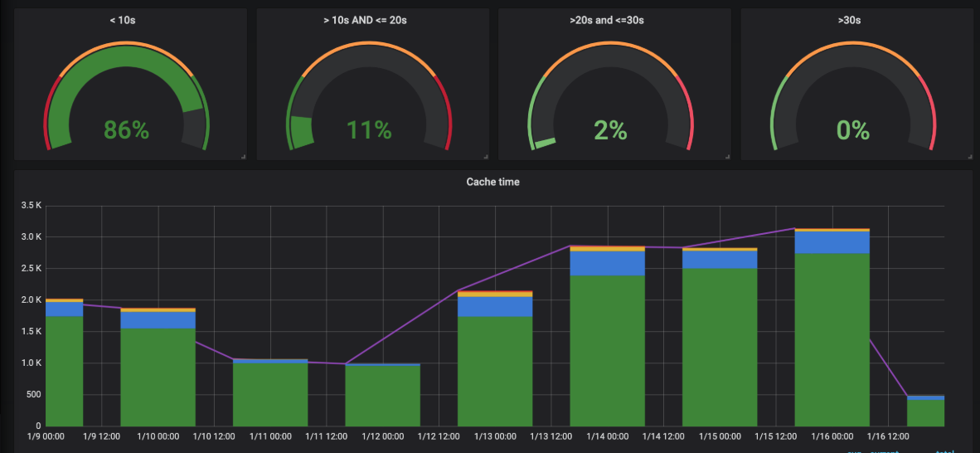Image resolution: width=980 pixels, height=453 pixels.
Task: Open the ">30s" panel title menu
Action: (x=849, y=20)
